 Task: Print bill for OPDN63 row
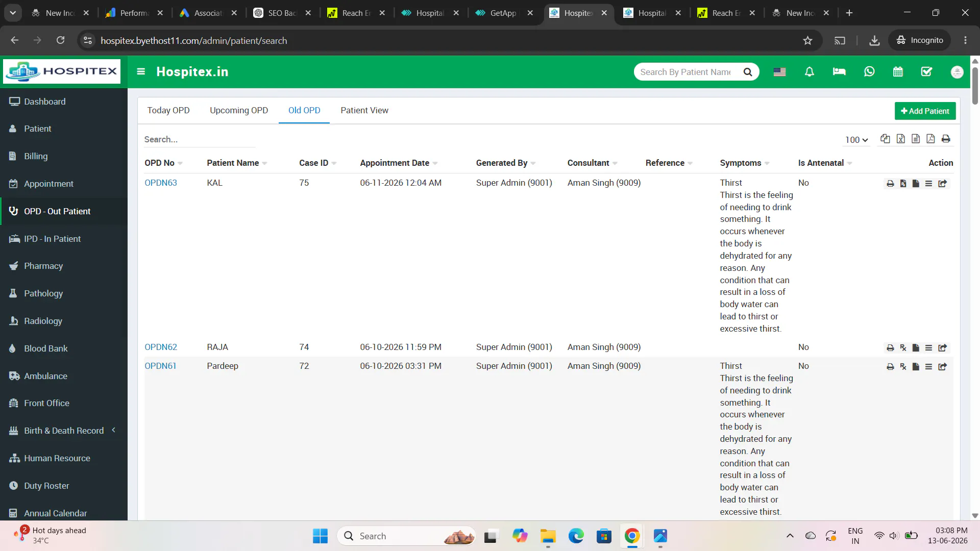(890, 184)
